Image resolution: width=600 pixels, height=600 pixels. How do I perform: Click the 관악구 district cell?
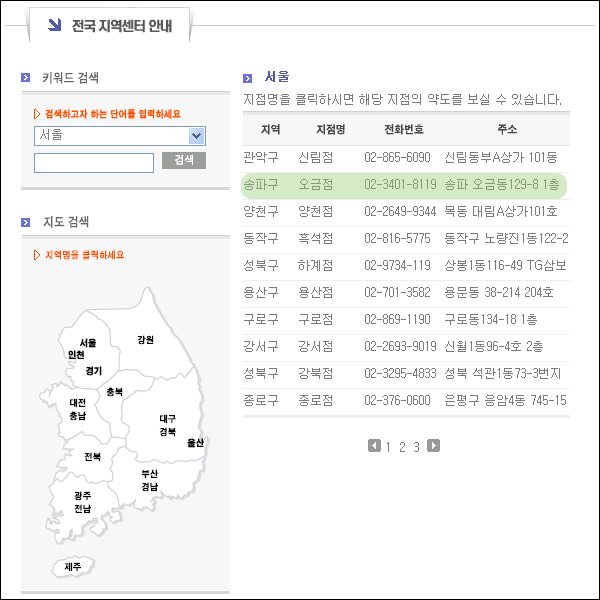pos(261,157)
